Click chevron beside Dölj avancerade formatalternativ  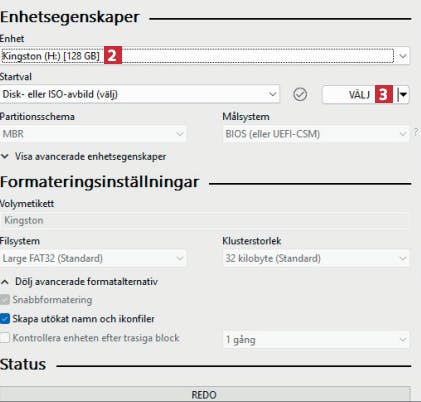click(x=5, y=282)
